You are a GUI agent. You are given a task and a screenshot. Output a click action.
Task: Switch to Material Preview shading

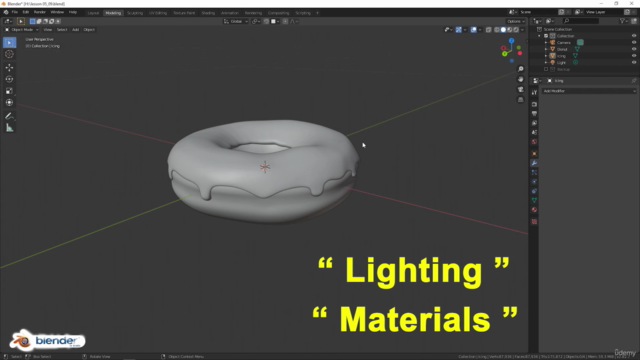(510, 30)
